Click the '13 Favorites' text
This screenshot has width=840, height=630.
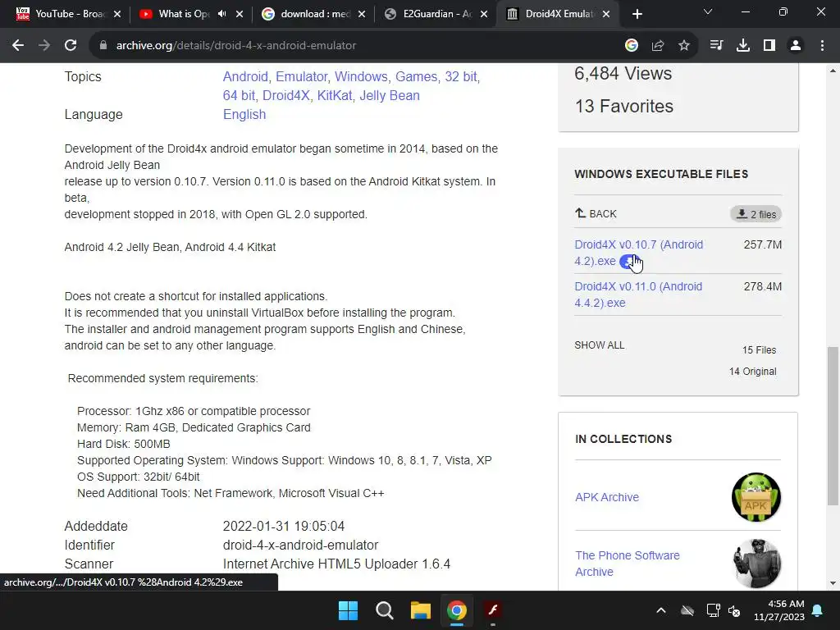pyautogui.click(x=624, y=106)
